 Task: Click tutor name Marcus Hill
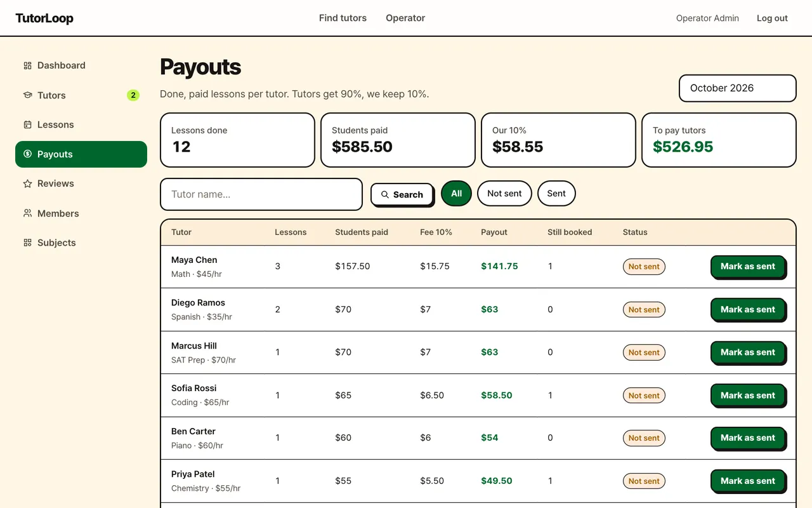194,346
